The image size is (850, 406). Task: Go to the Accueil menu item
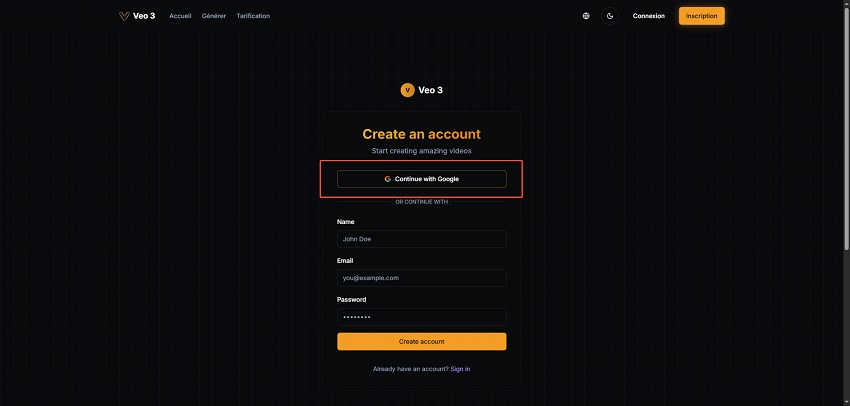181,16
